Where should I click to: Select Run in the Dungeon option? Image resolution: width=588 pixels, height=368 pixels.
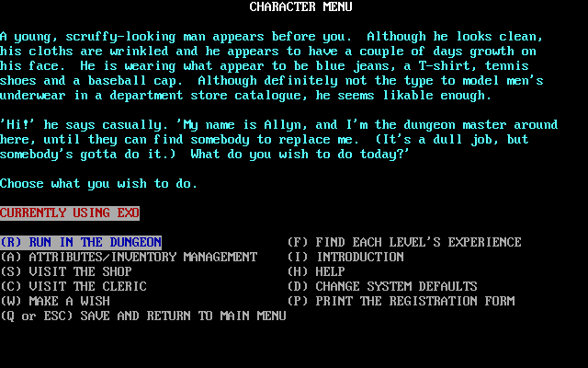(81, 242)
